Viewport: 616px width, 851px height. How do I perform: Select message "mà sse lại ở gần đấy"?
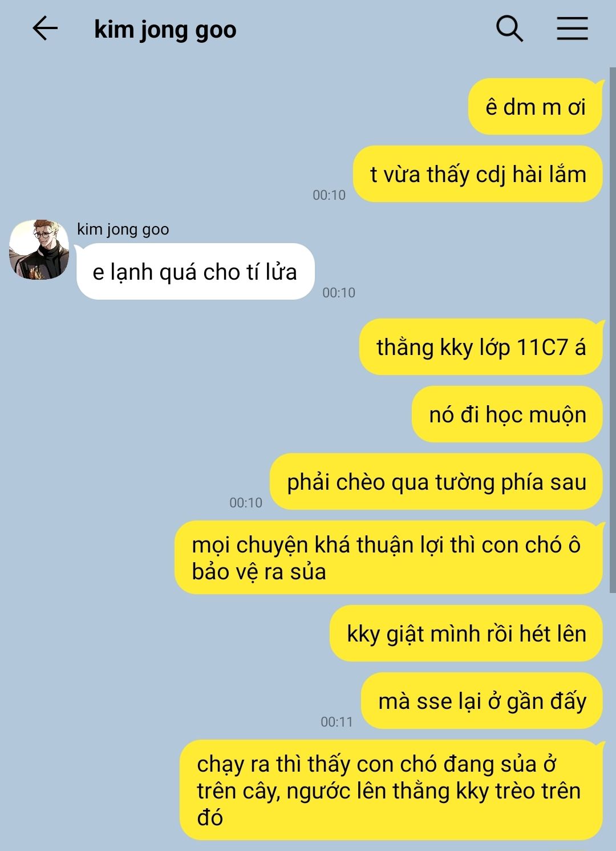481,701
